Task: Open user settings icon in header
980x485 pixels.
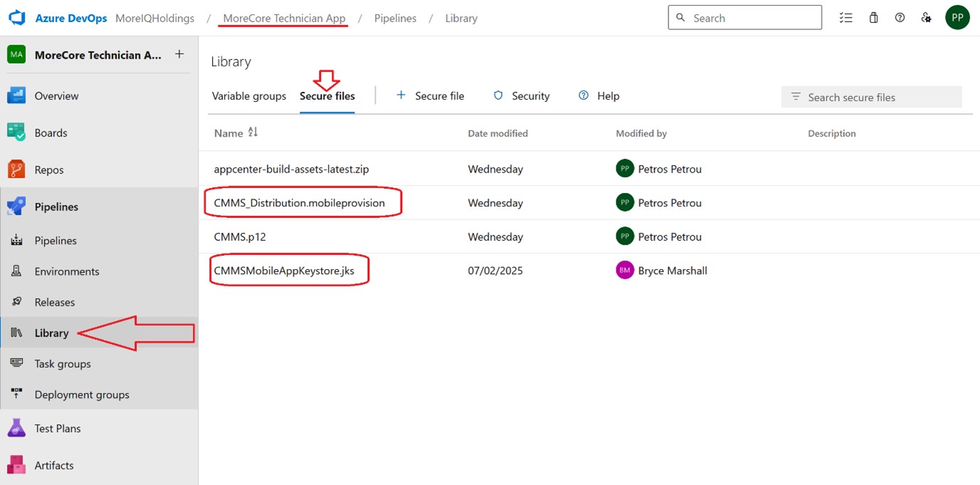Action: click(x=926, y=18)
